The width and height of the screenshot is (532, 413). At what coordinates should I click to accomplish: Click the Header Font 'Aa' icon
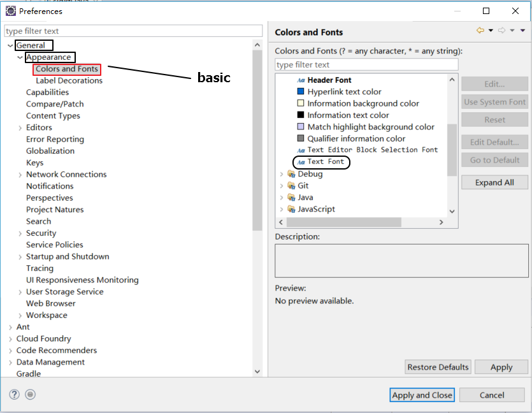[x=301, y=80]
